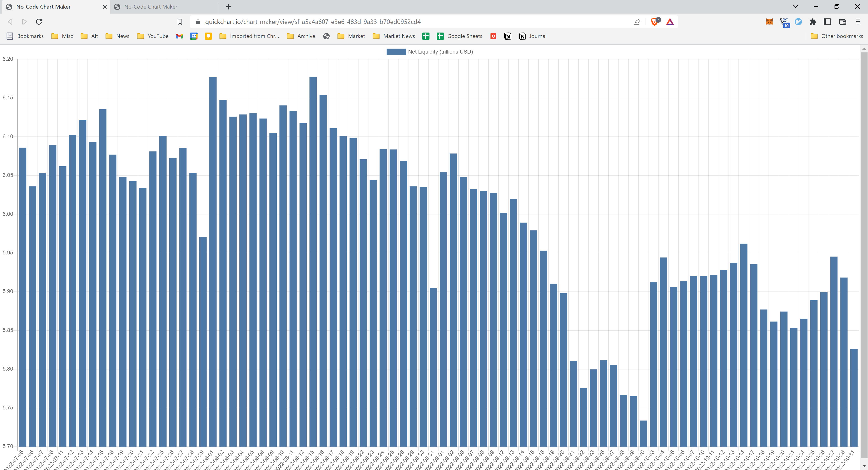Click the share icon in address bar
Image resolution: width=868 pixels, height=470 pixels.
pyautogui.click(x=637, y=21)
